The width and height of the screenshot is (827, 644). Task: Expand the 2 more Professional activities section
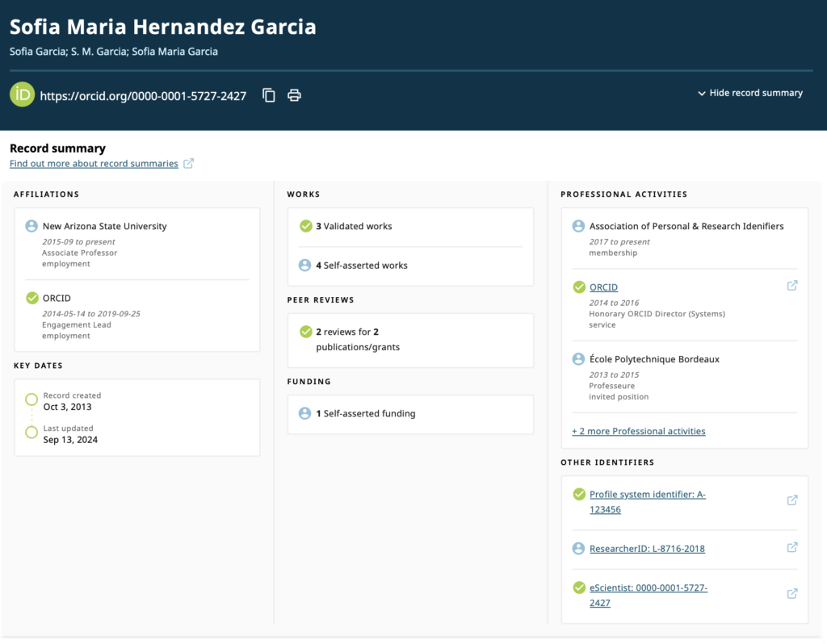(x=638, y=431)
